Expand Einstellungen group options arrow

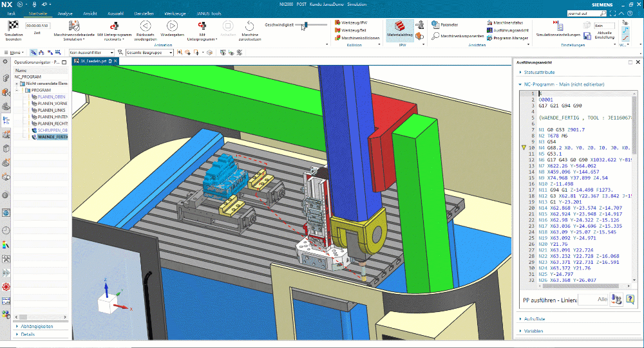(615, 45)
